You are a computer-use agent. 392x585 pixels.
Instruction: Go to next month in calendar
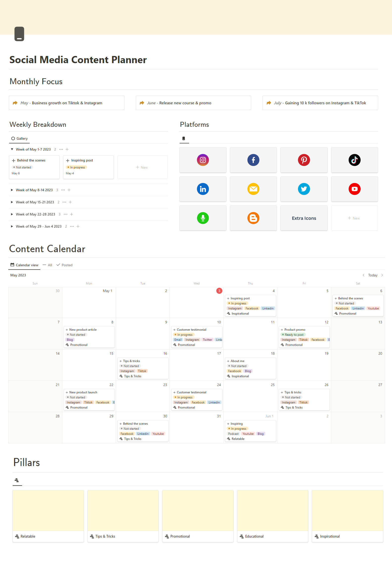pos(382,275)
